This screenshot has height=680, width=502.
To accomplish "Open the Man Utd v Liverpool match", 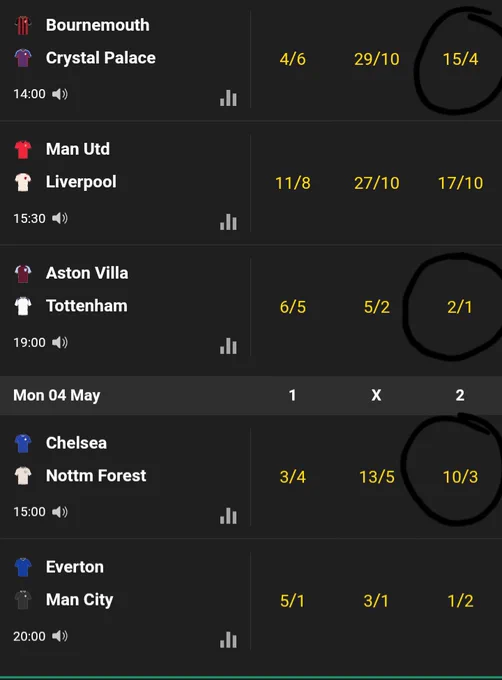I will pos(125,183).
